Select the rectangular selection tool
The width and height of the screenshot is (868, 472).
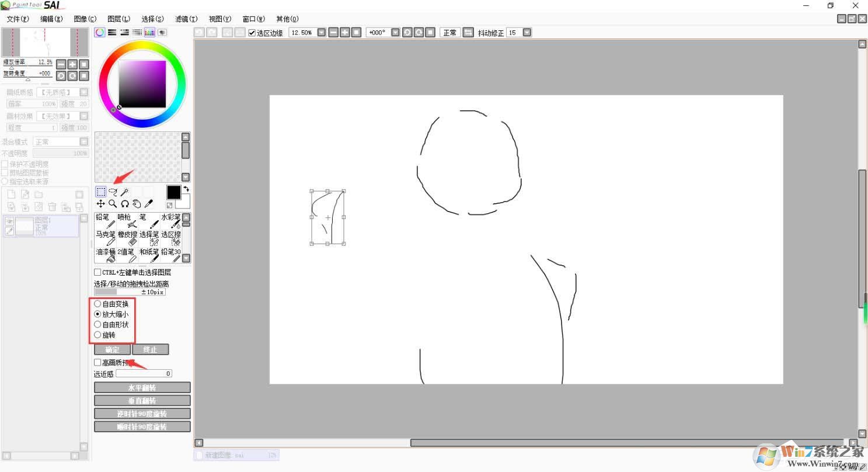(101, 192)
